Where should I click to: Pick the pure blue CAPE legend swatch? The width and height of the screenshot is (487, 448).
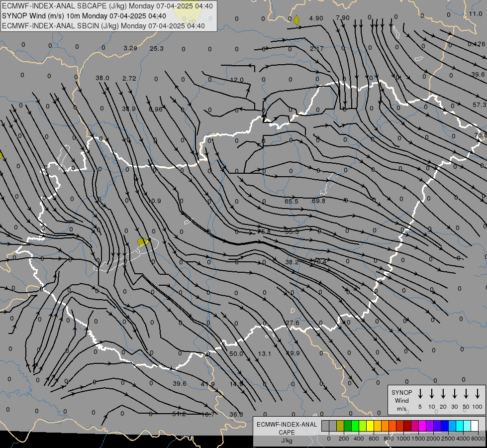pos(444,426)
